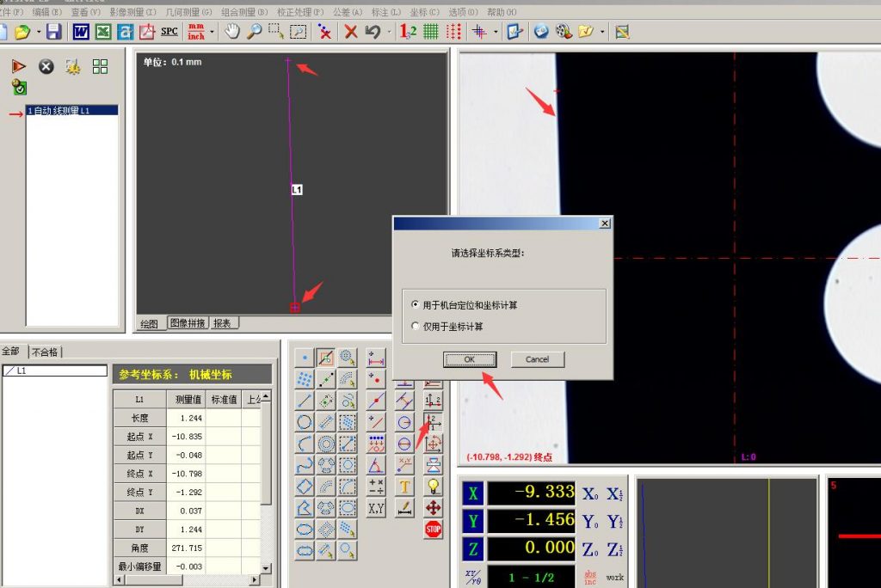Select 自动线测量 L1 in the step list

59,111
